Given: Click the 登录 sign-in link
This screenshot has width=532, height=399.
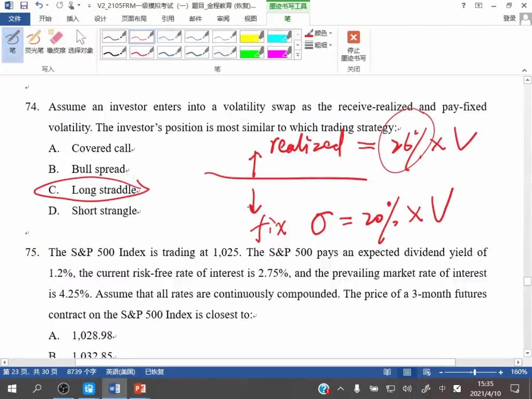Looking at the screenshot, I should [x=509, y=18].
